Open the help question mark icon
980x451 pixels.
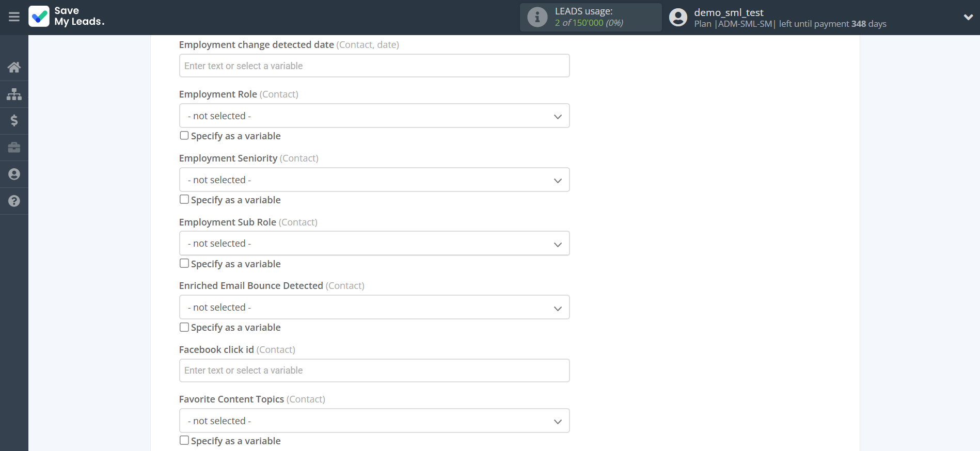point(14,201)
